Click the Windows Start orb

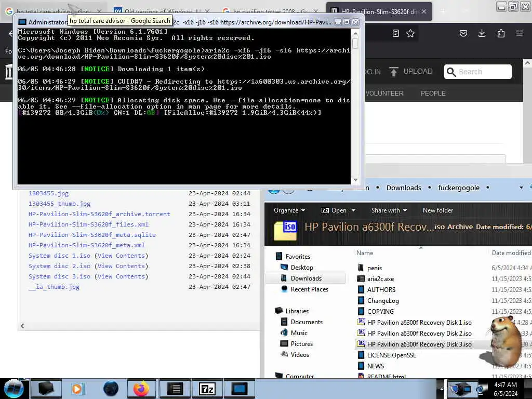coord(14,389)
